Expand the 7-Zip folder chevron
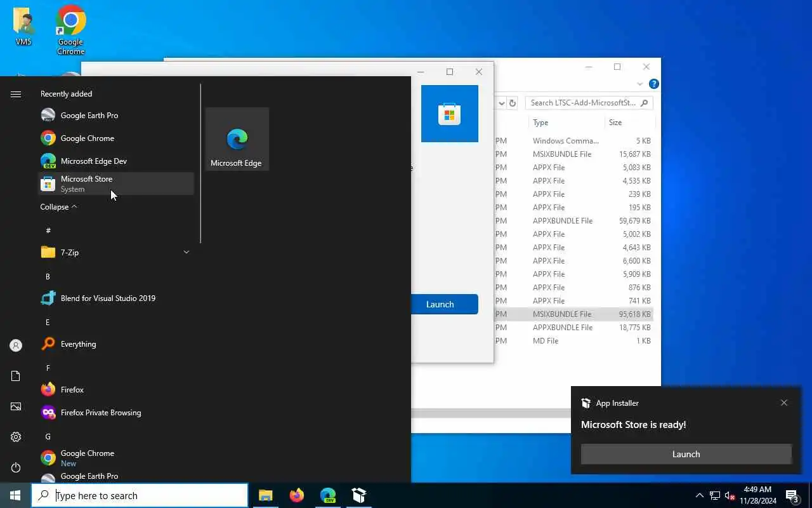812x508 pixels. click(186, 252)
